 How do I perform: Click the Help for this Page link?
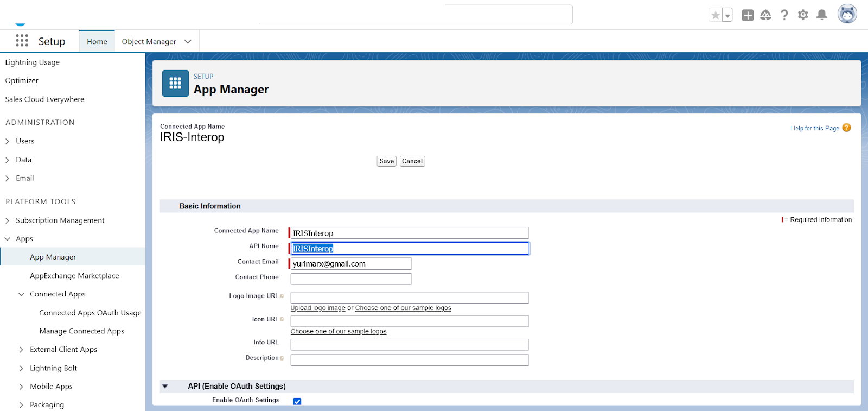pos(815,128)
